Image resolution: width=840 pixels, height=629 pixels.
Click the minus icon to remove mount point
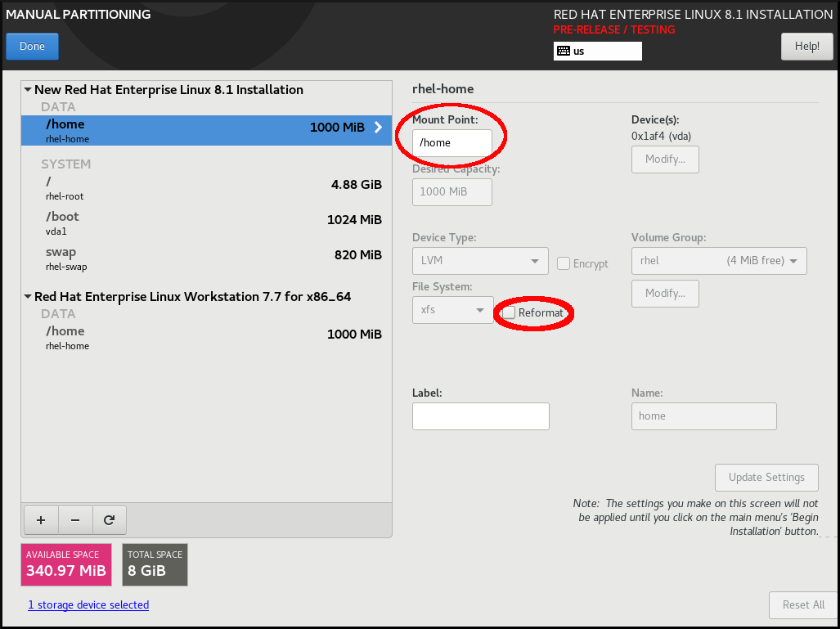(75, 519)
